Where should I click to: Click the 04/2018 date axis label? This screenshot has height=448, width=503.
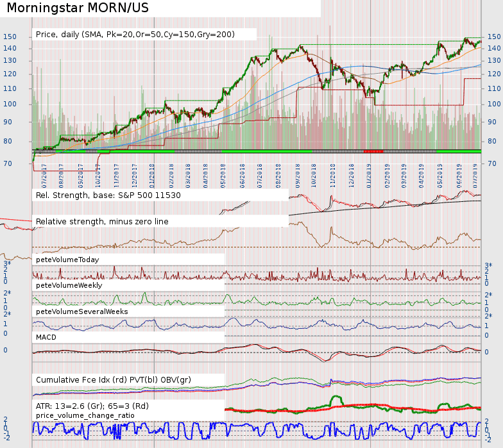205,176
